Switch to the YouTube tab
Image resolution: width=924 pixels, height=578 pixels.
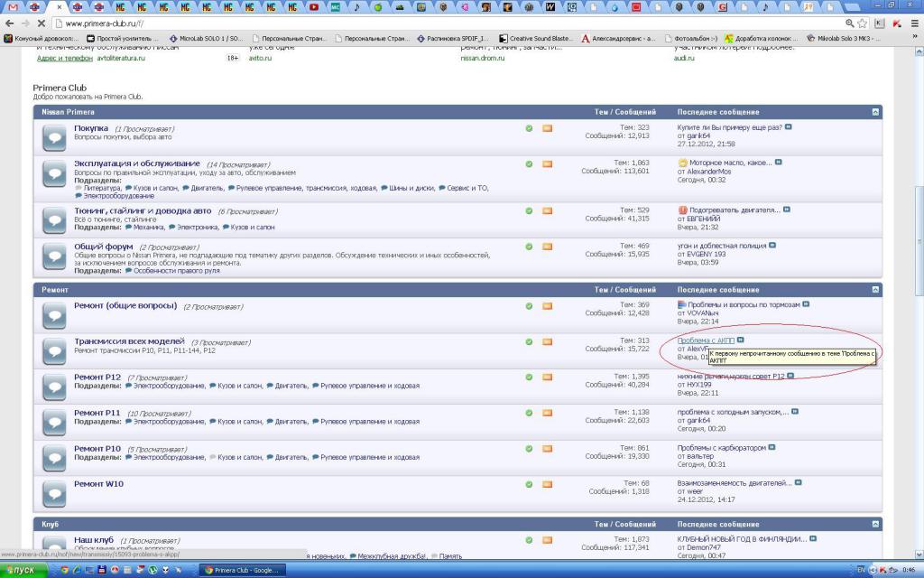tap(313, 7)
